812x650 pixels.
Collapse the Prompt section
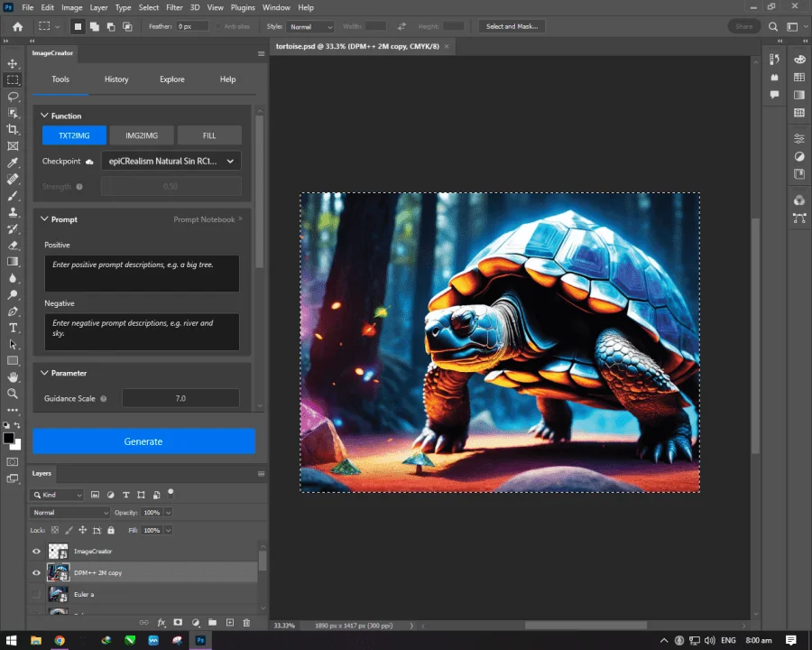coord(44,219)
